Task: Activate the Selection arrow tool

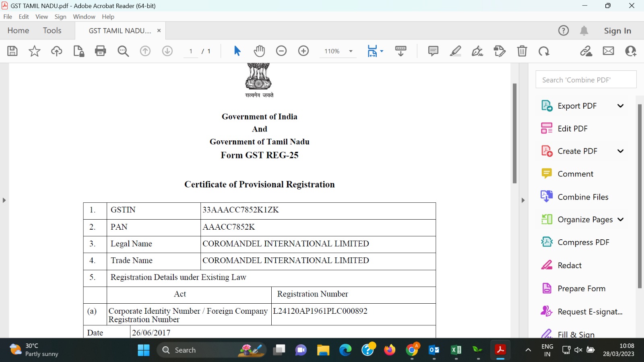Action: tap(237, 51)
